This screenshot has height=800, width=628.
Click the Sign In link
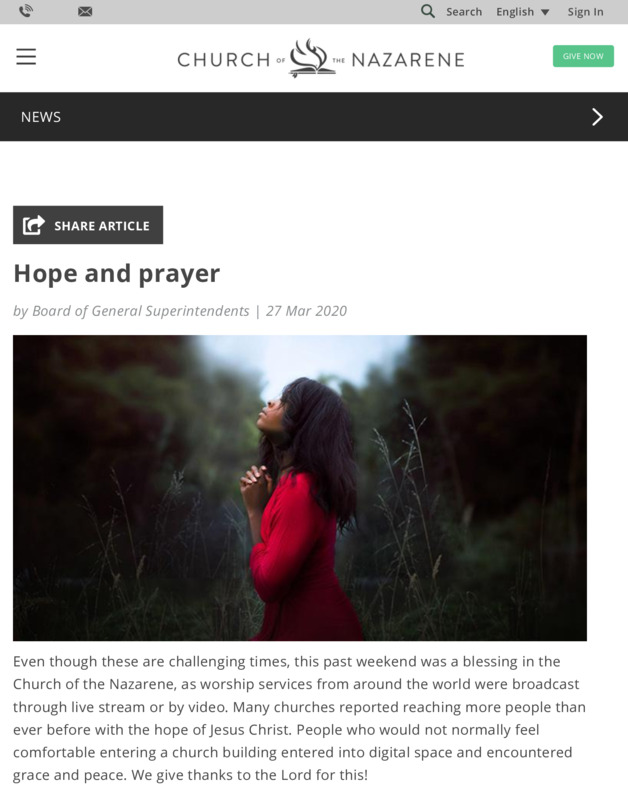(585, 12)
